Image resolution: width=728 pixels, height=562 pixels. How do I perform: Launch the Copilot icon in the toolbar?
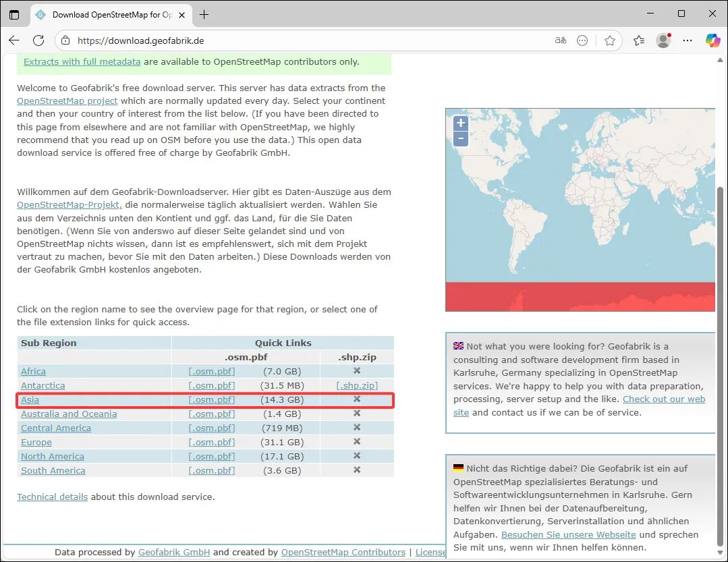tap(712, 40)
